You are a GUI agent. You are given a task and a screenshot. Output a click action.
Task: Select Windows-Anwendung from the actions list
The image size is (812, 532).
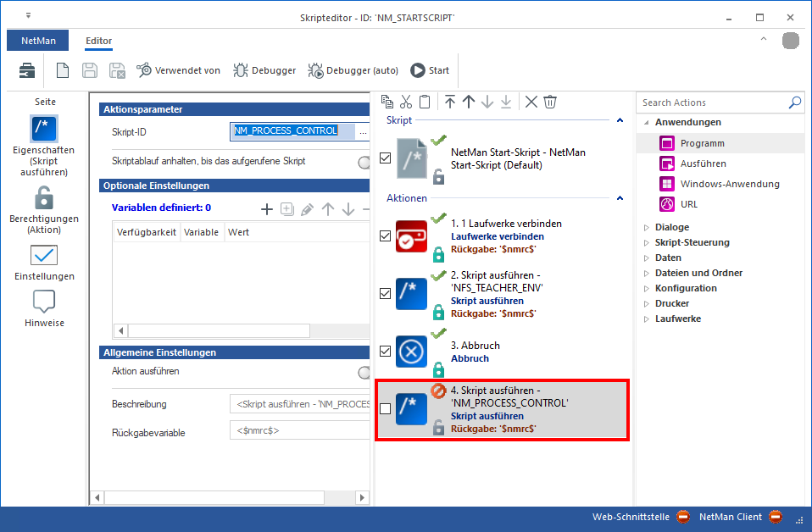[729, 184]
